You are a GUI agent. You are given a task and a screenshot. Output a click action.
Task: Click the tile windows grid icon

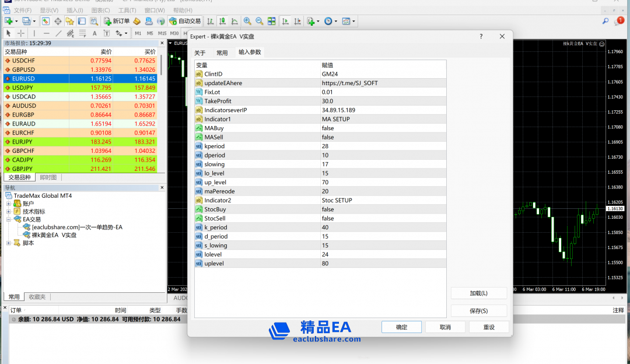click(x=271, y=21)
